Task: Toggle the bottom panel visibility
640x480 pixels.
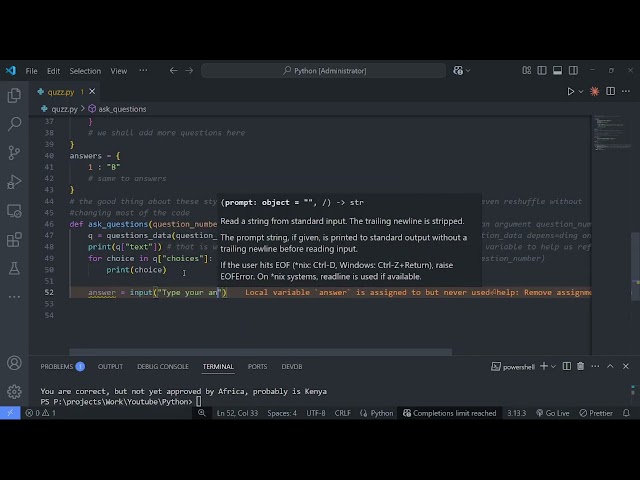Action: (558, 71)
